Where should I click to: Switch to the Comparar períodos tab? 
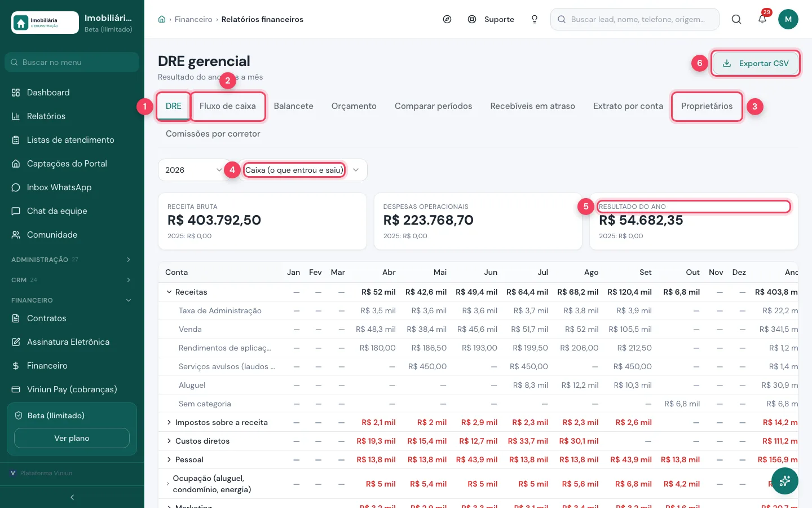434,106
